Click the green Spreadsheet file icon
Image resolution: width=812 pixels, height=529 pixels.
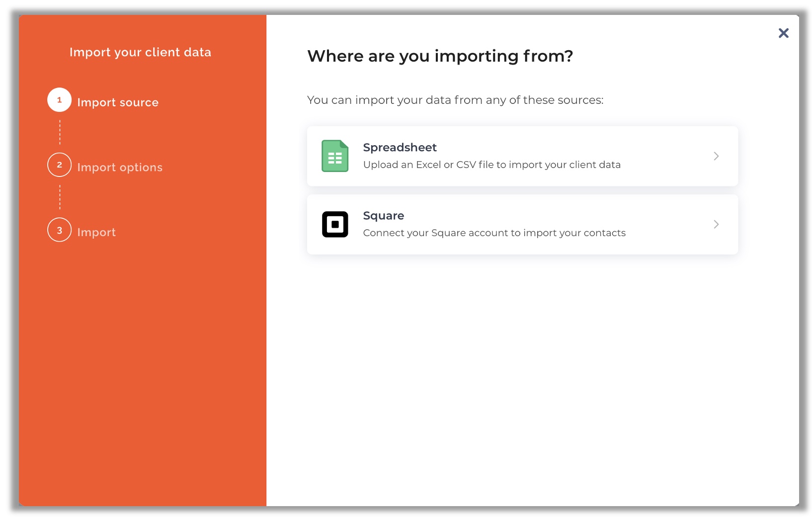[335, 156]
